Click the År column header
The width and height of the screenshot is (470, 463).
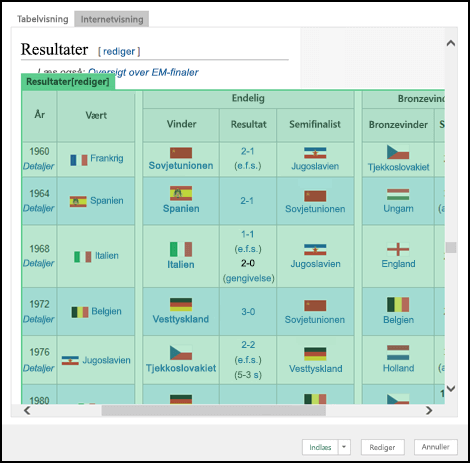pos(39,115)
